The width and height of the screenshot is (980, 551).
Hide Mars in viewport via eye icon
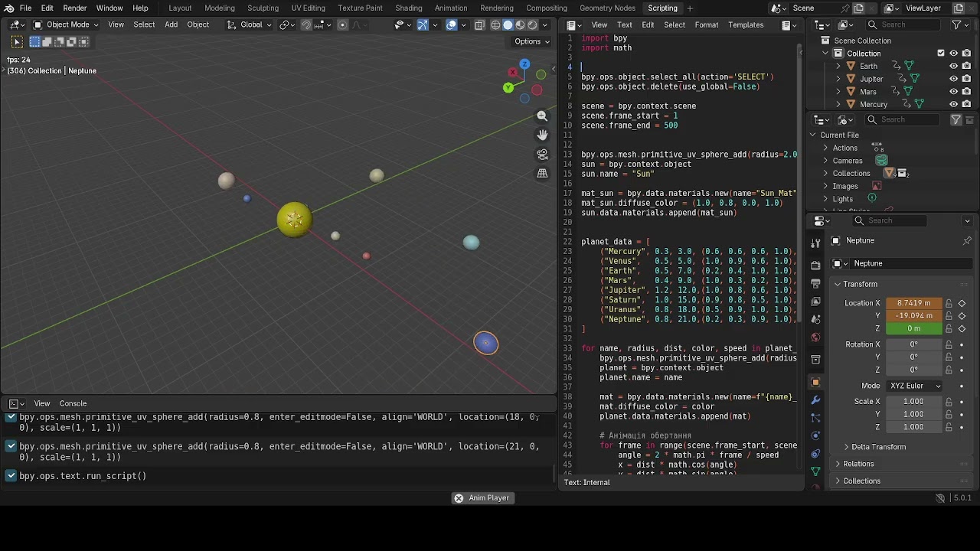(954, 91)
